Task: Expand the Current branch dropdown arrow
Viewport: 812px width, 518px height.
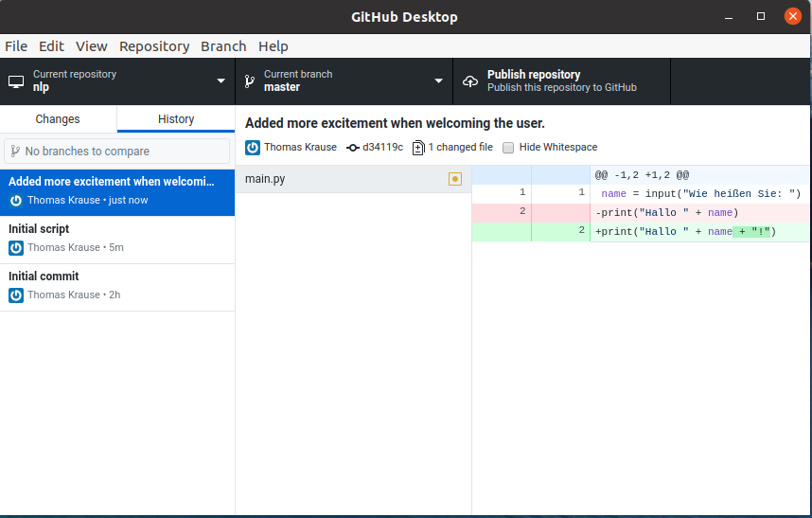Action: pyautogui.click(x=438, y=80)
